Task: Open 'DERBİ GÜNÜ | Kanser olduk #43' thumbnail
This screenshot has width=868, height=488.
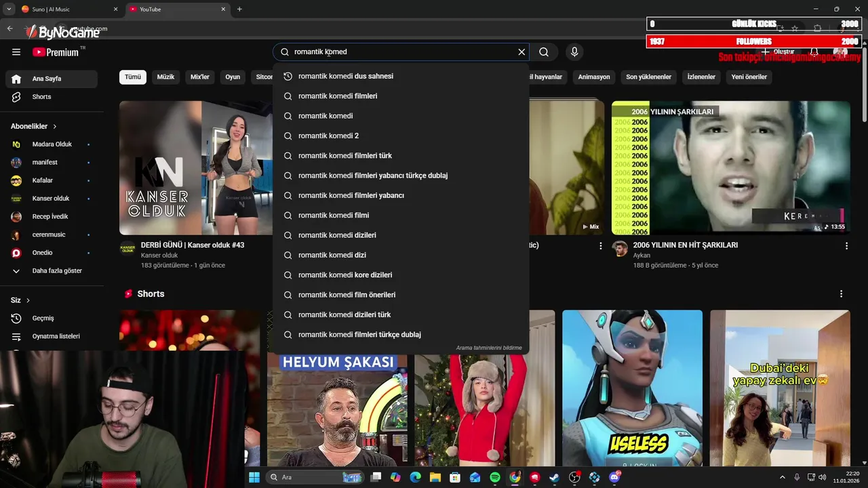Action: [196, 167]
